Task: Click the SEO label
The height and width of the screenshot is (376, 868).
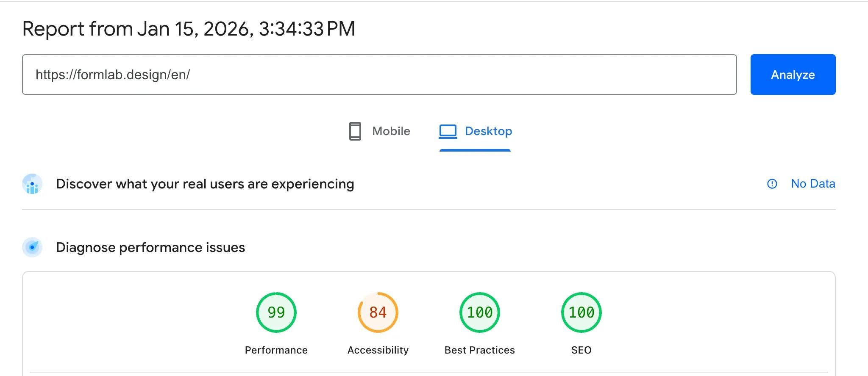Action: [581, 350]
